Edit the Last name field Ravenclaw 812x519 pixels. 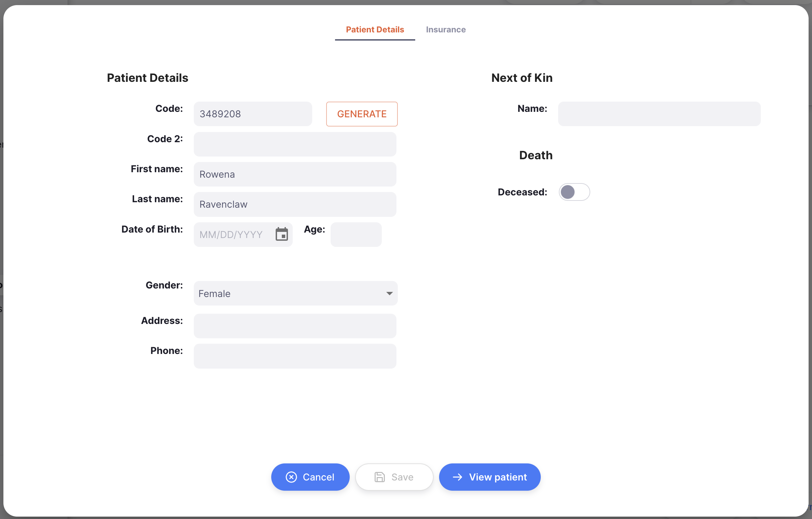click(x=295, y=204)
